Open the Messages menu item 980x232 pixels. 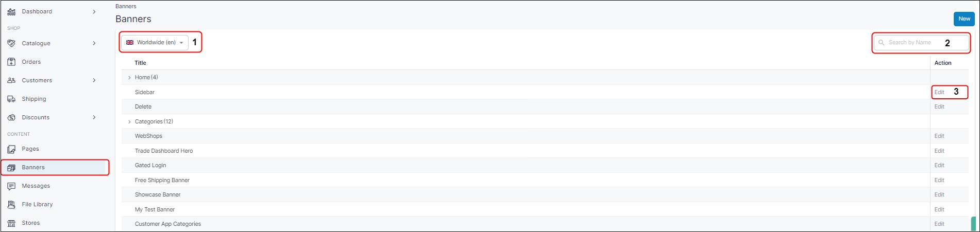36,186
